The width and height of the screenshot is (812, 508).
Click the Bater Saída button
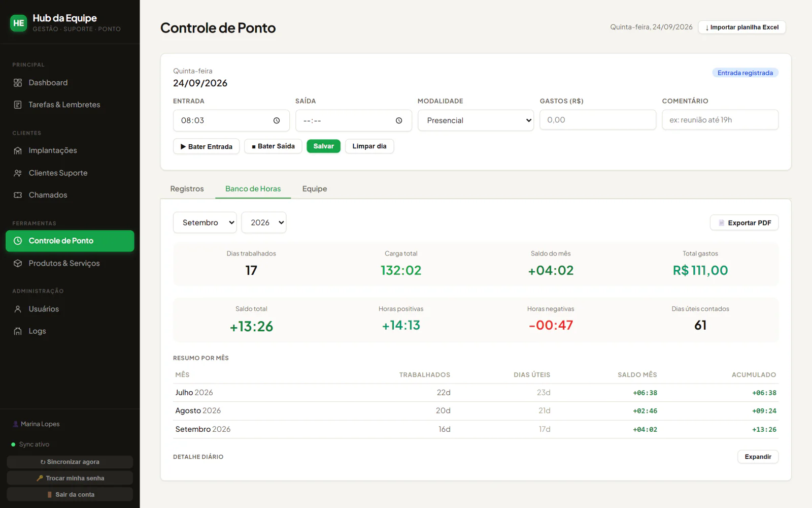273,146
